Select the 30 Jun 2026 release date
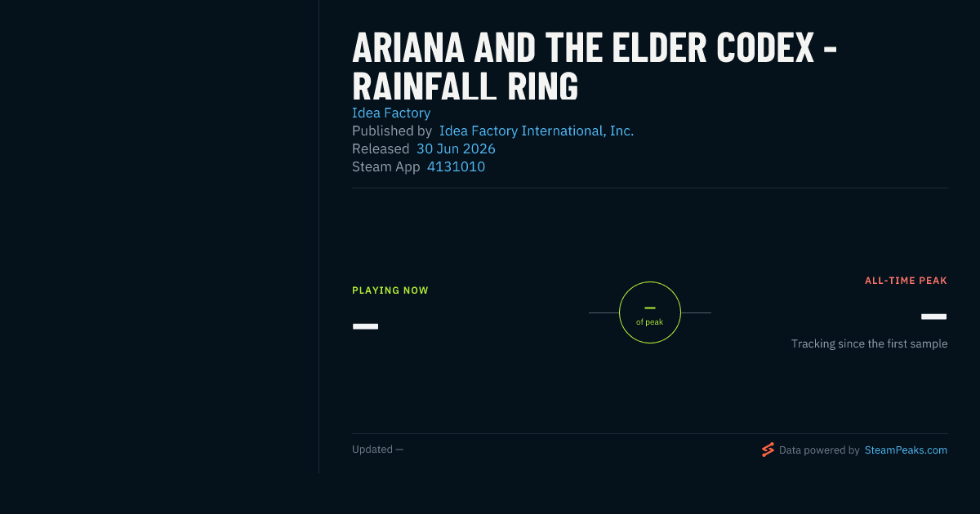The width and height of the screenshot is (980, 514). [x=456, y=148]
